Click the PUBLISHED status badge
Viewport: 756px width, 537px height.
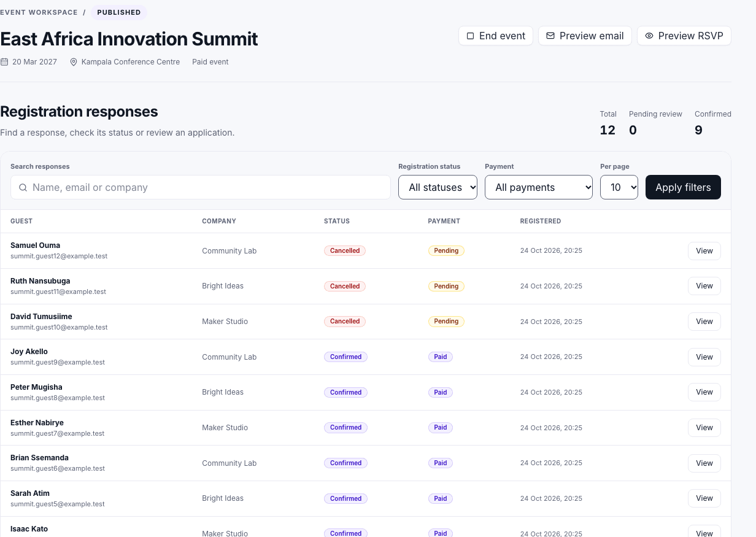(x=119, y=12)
